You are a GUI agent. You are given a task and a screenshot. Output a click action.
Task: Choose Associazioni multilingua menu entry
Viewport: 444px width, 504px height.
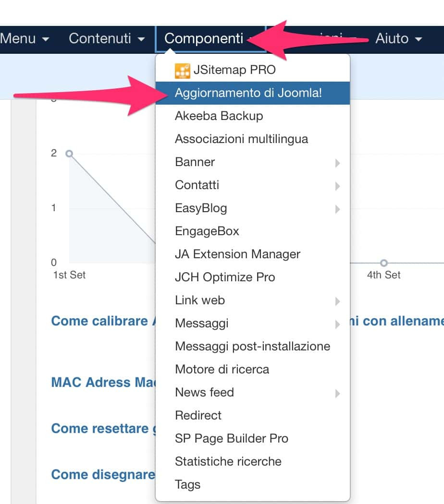pos(253,139)
